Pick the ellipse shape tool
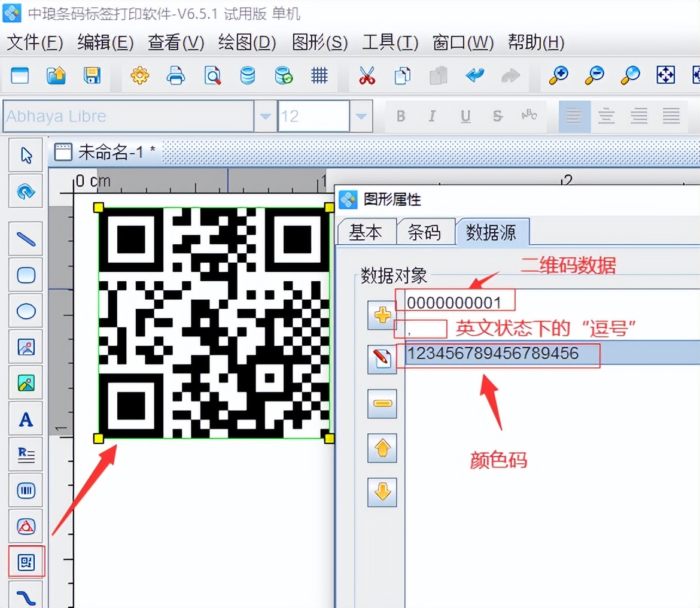Screen dimensions: 700x608 pos(26,311)
